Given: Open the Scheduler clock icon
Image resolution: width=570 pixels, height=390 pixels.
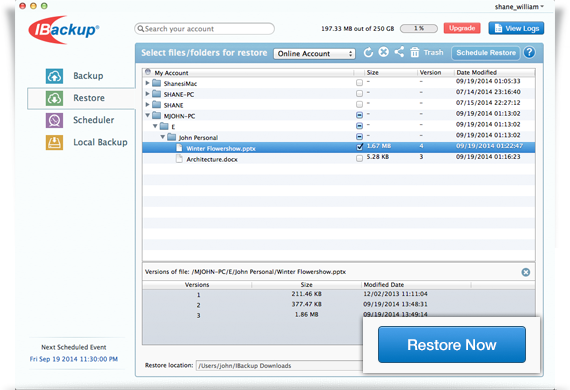Looking at the screenshot, I should pyautogui.click(x=54, y=120).
